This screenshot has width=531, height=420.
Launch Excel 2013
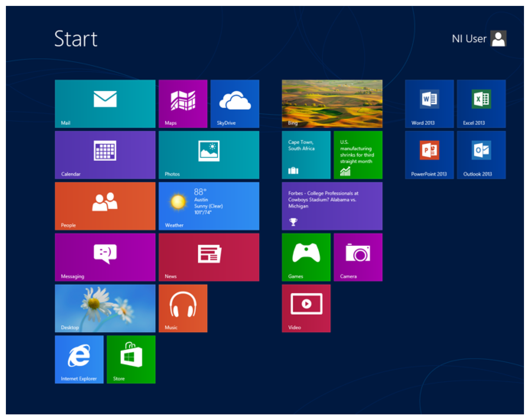tap(482, 104)
